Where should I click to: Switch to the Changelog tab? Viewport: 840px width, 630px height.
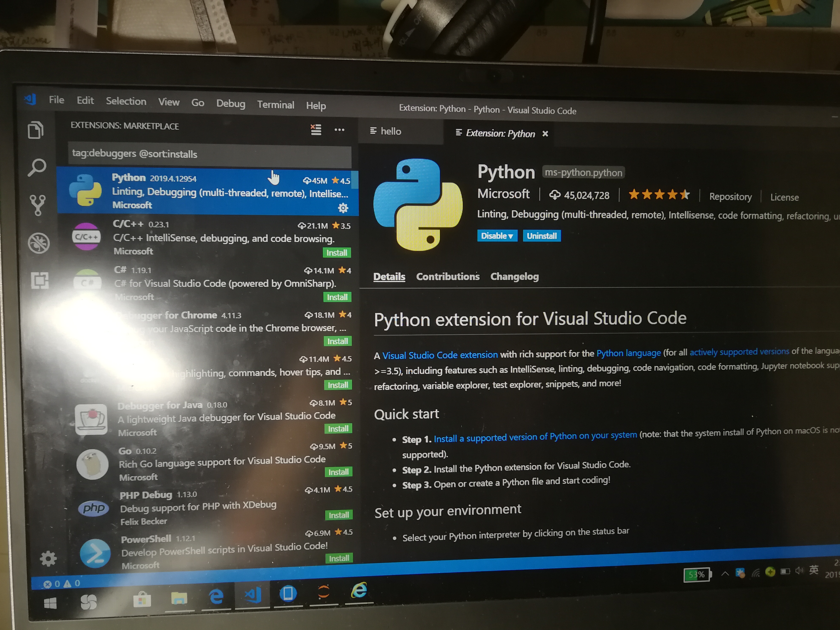tap(514, 276)
